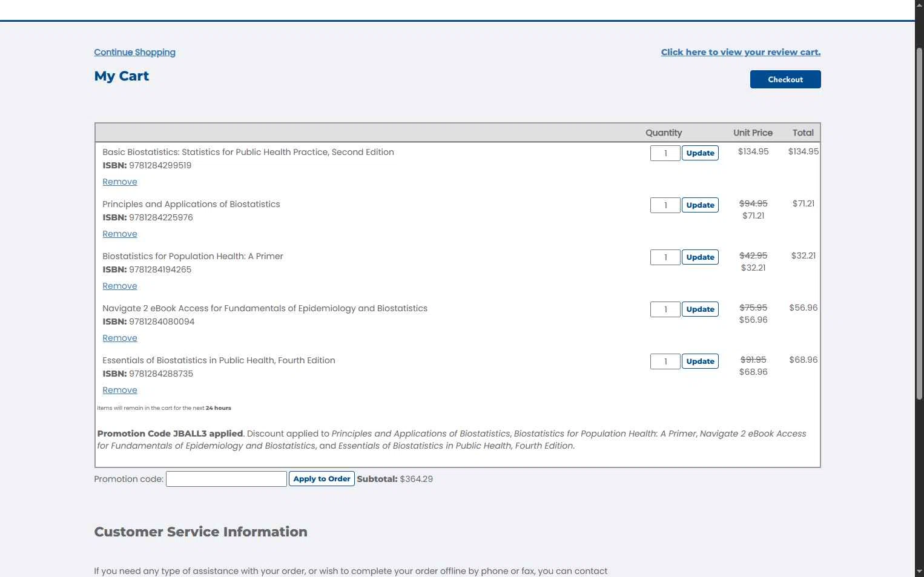Click the struck-through $75.95 price

pos(753,308)
